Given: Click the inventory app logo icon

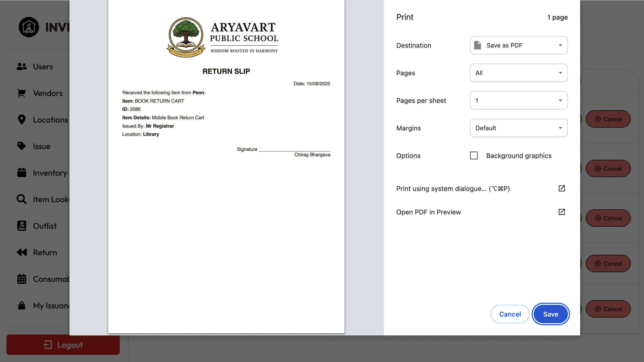Looking at the screenshot, I should click(29, 27).
